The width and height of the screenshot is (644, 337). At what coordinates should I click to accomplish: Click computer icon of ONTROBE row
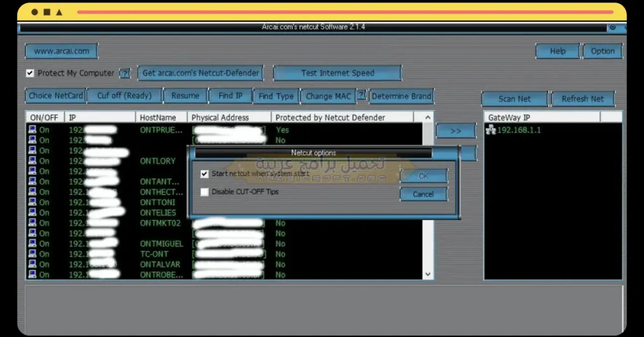(33, 274)
